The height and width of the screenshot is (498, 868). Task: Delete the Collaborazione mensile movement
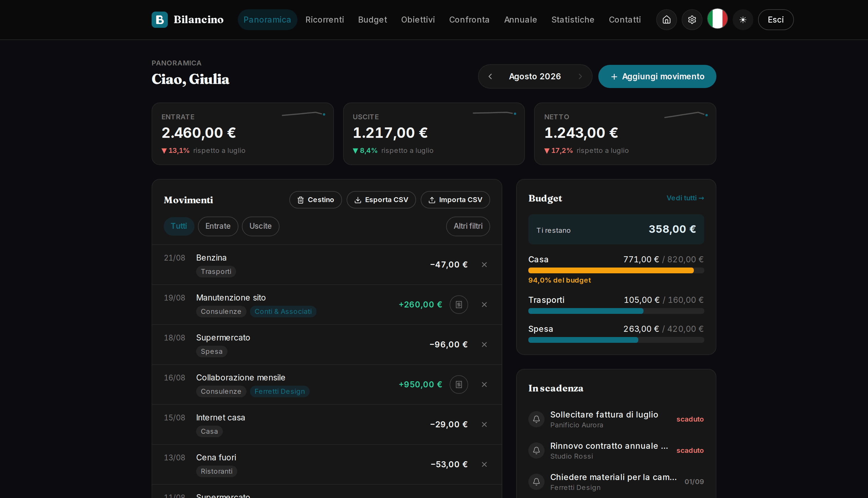pyautogui.click(x=484, y=385)
